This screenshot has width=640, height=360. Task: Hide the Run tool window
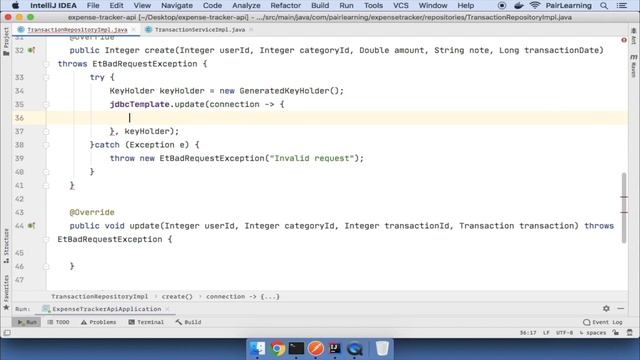coord(621,309)
